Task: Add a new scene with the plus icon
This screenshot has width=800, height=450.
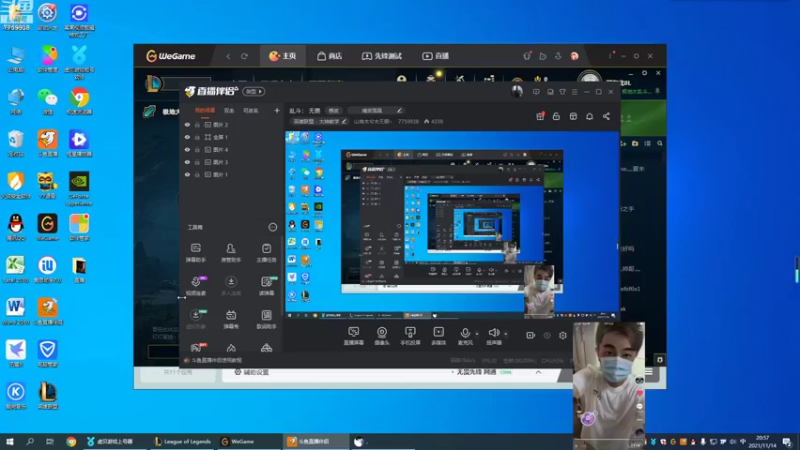Action: click(x=277, y=110)
